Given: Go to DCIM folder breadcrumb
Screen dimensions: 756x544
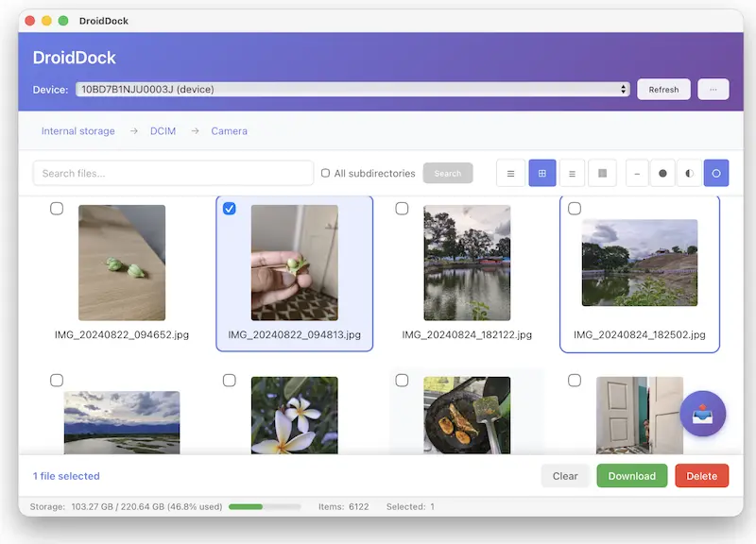Looking at the screenshot, I should point(163,131).
